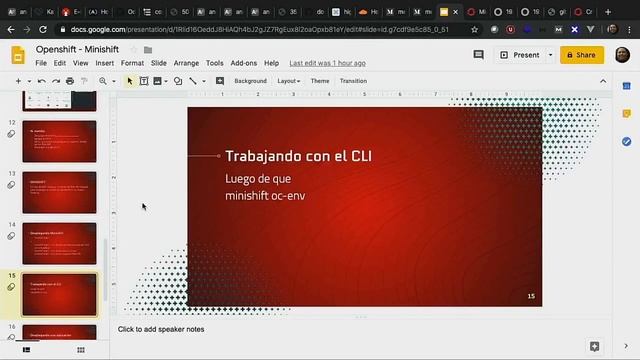
Task: Select slide 14 thumbnail
Action: (59, 243)
